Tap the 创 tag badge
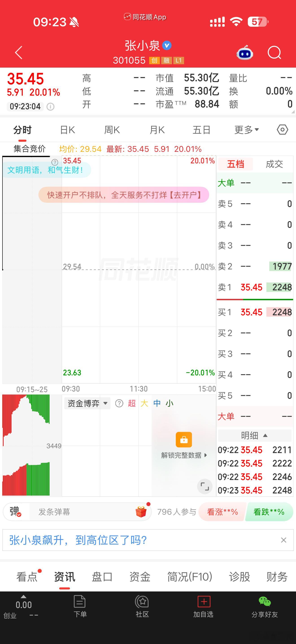This screenshot has width=296, height=644. pos(154,60)
